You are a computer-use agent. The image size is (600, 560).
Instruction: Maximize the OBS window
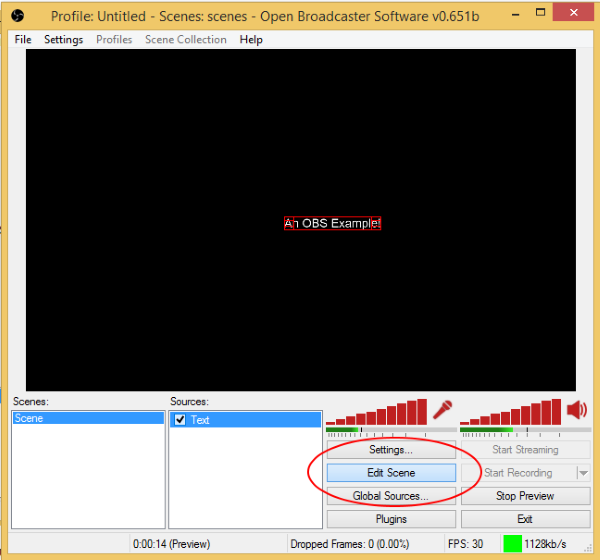click(527, 14)
